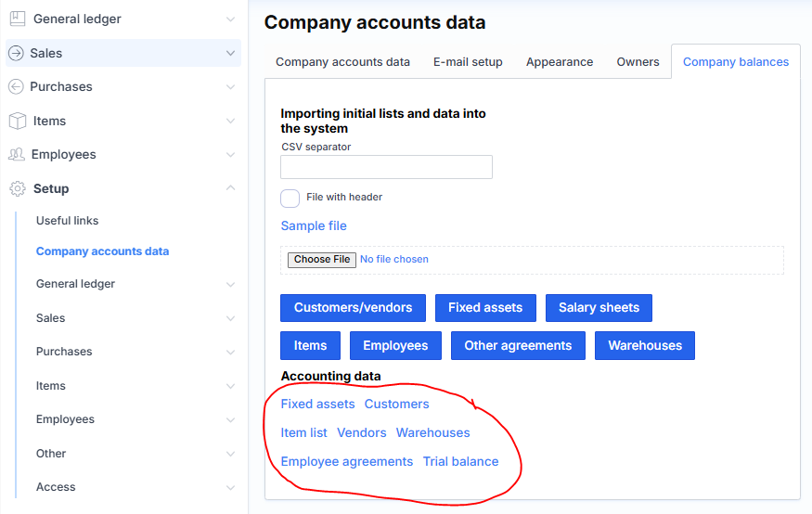Viewport: 812px width, 514px height.
Task: Click the General ledger book icon
Action: (17, 19)
